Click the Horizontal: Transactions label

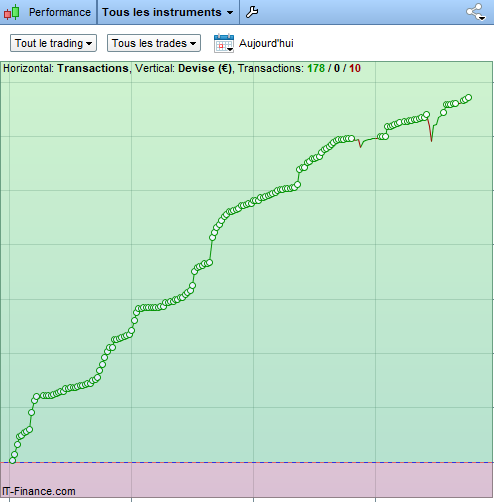tap(66, 68)
